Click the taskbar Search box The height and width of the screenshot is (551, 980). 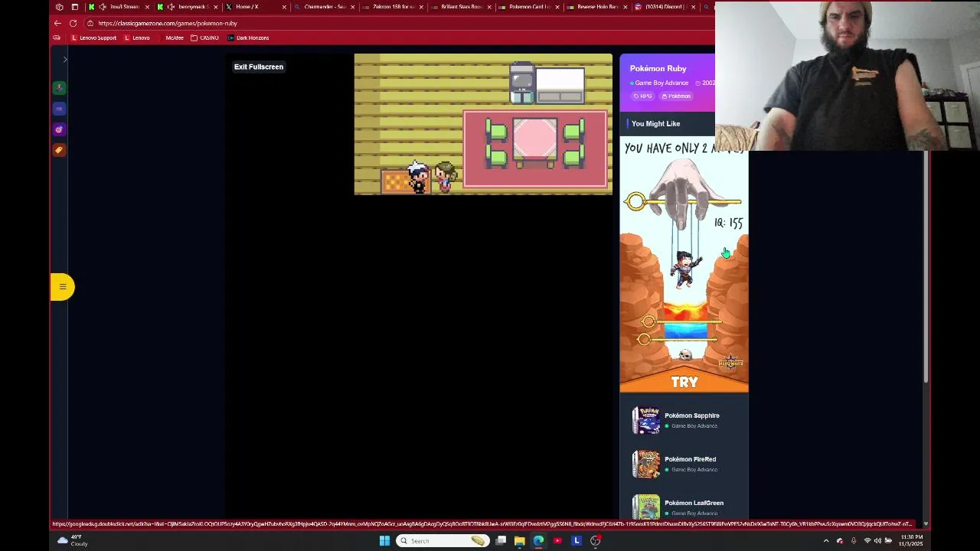[x=443, y=541]
